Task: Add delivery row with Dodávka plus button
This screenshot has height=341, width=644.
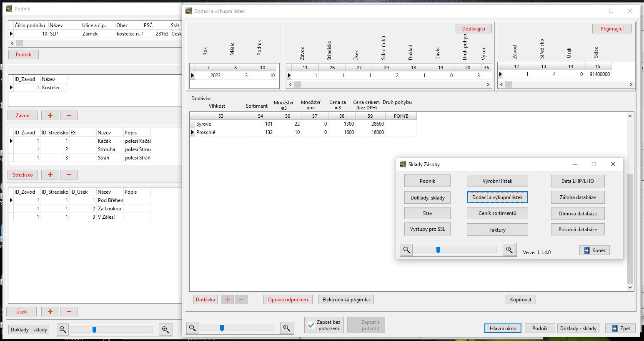Action: [x=227, y=300]
